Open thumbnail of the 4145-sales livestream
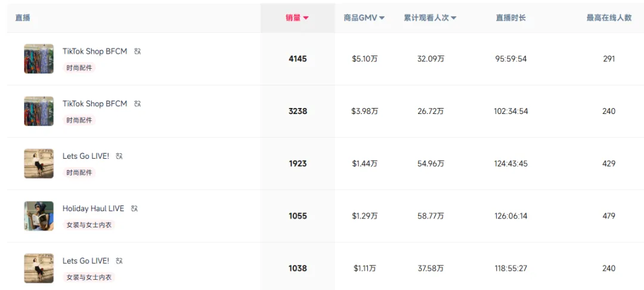The height and width of the screenshot is (290, 644). (x=39, y=59)
